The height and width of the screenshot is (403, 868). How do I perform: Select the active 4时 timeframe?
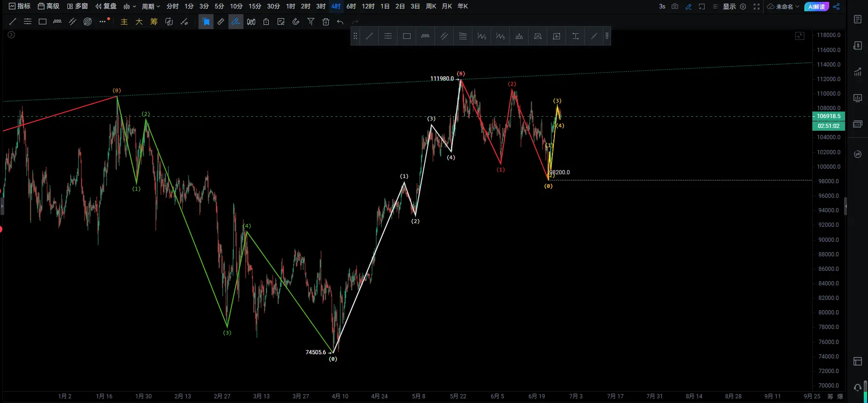point(336,7)
